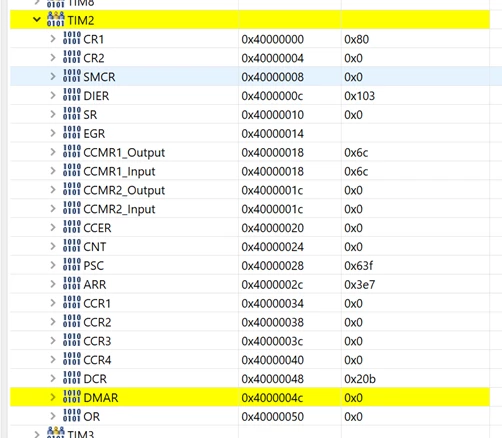Expand CCMR1_Input register chevron
Image resolution: width=502 pixels, height=438 pixels.
click(x=53, y=171)
